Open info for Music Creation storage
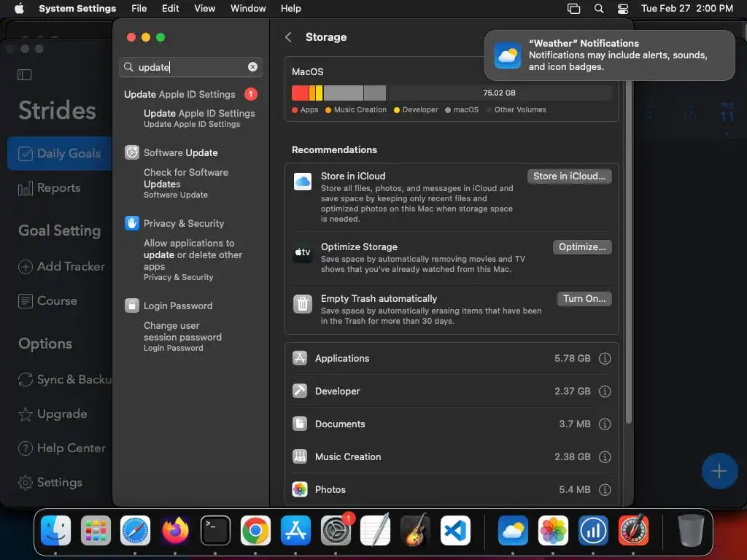Image resolution: width=747 pixels, height=560 pixels. (x=605, y=457)
